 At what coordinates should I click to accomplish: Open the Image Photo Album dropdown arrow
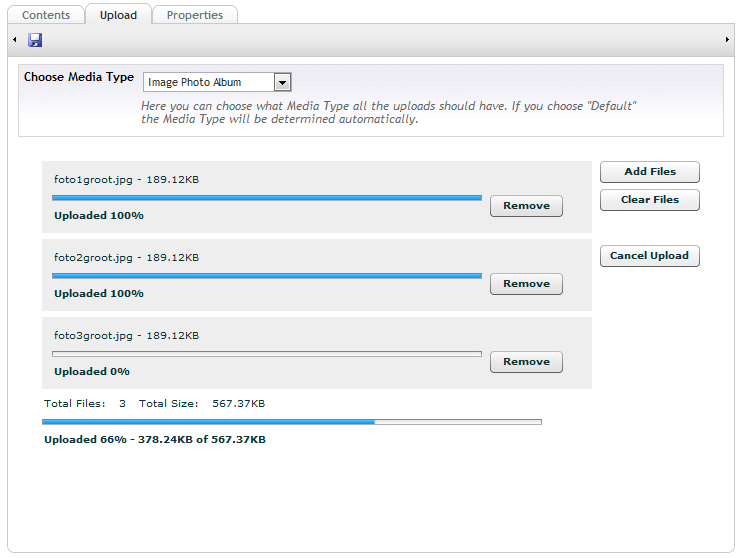click(x=282, y=82)
